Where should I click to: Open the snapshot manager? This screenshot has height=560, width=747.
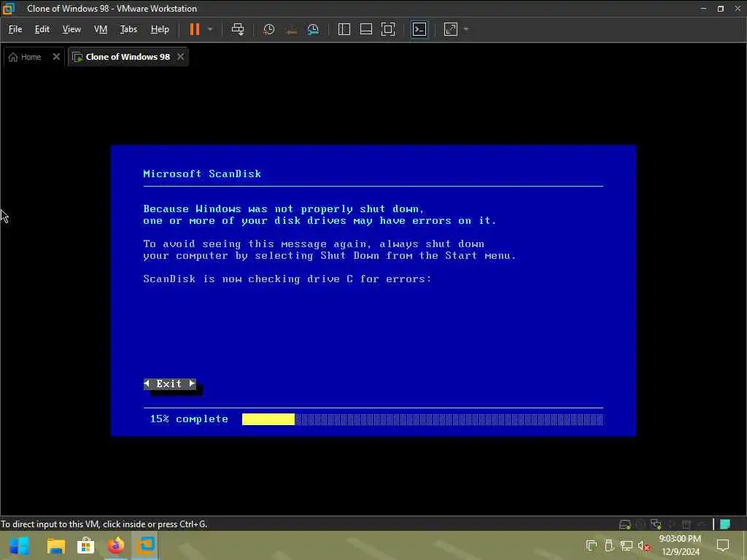[x=313, y=29]
